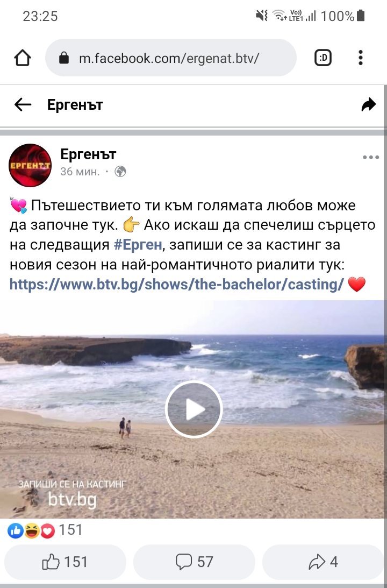Tap the browser home icon
387x588 pixels.
(x=23, y=58)
